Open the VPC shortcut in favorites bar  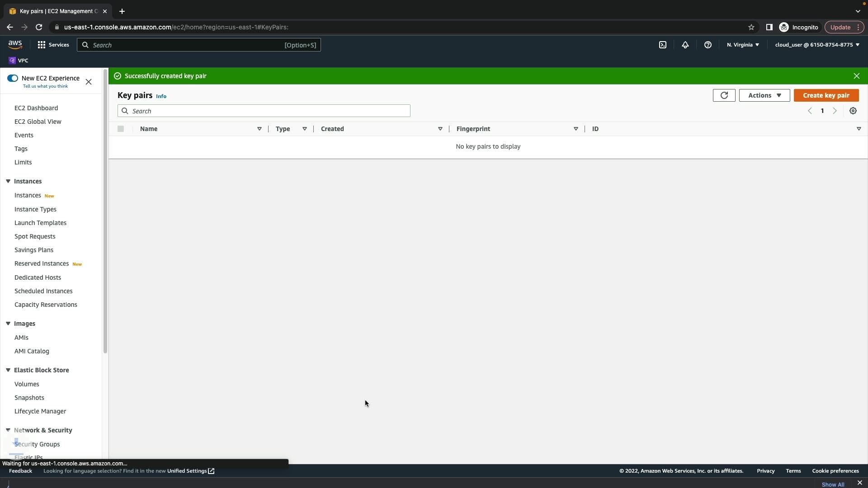[x=19, y=61]
